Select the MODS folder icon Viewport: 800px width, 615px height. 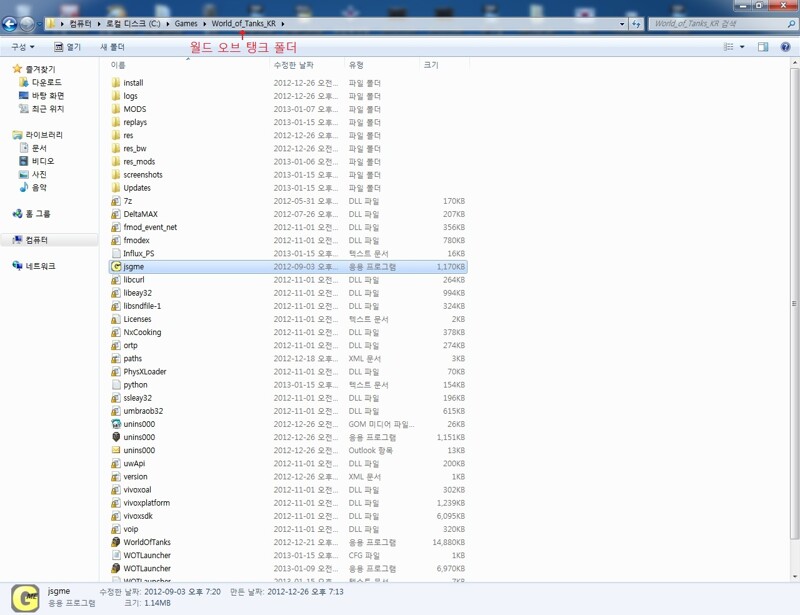[116, 109]
